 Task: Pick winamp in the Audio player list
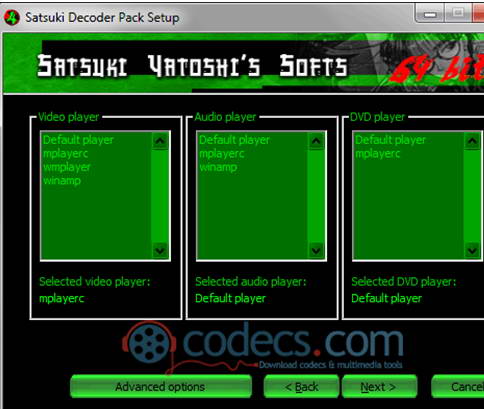pyautogui.click(x=218, y=167)
